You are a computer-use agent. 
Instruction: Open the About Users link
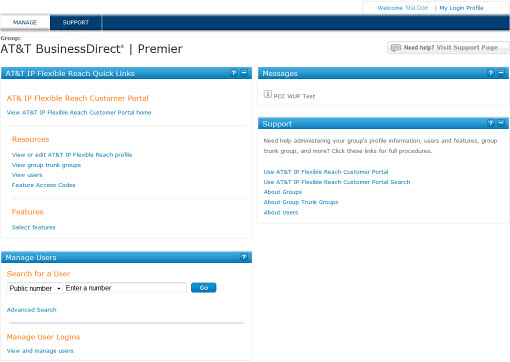281,212
